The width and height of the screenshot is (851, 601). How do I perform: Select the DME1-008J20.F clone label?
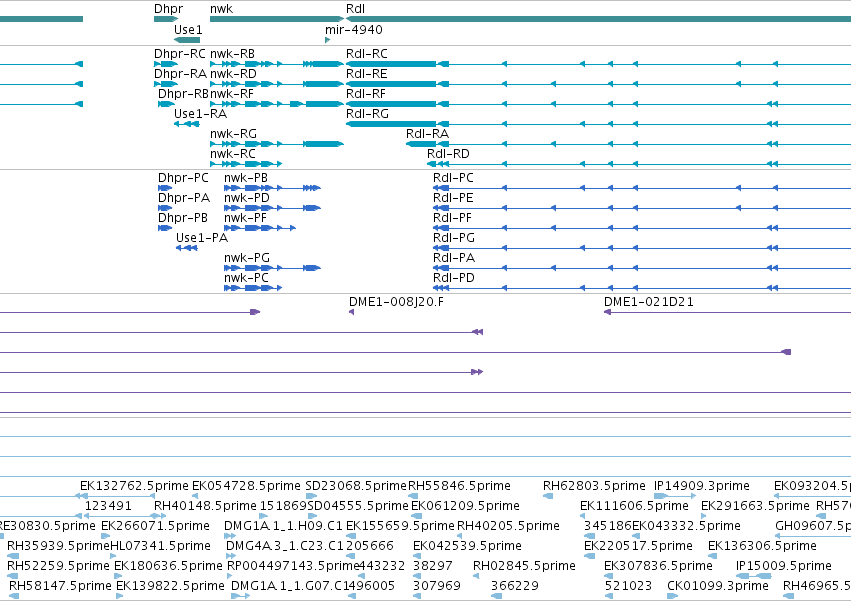[x=396, y=302]
